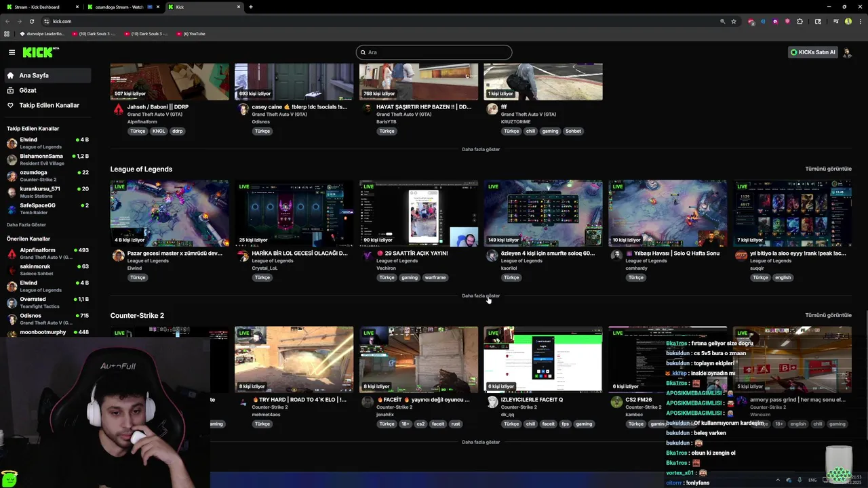Open Takip Edilen Kanallar menu item

[x=49, y=105]
